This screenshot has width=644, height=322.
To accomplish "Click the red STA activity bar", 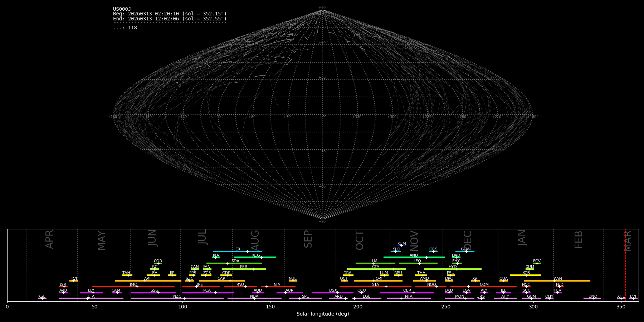I will 375,287.
